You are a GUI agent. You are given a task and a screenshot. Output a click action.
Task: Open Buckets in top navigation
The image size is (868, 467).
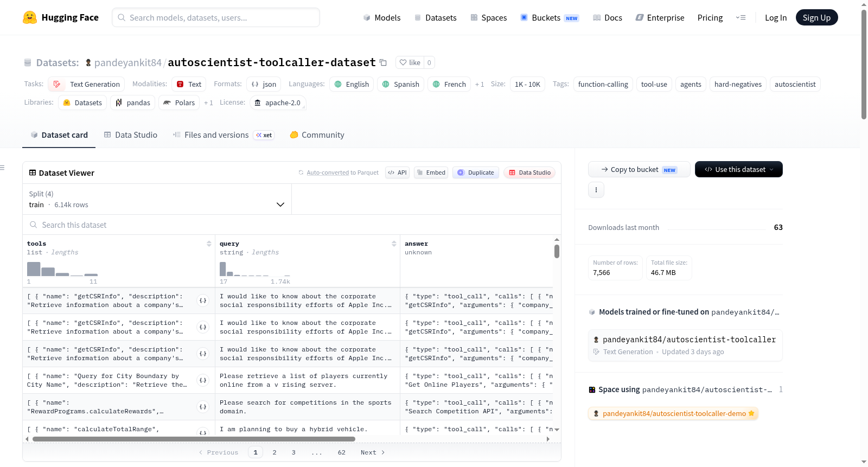tap(550, 17)
